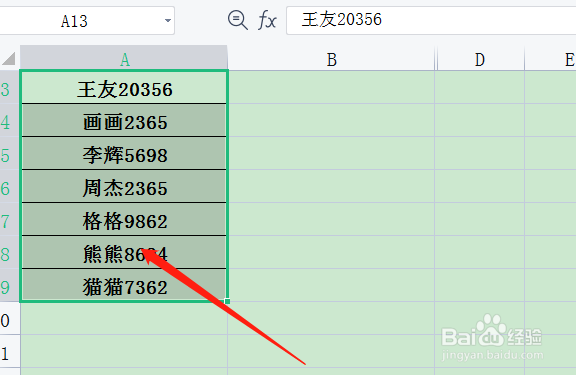The height and width of the screenshot is (375, 576).
Task: Click the fill handle at selection corner
Action: pos(227,301)
